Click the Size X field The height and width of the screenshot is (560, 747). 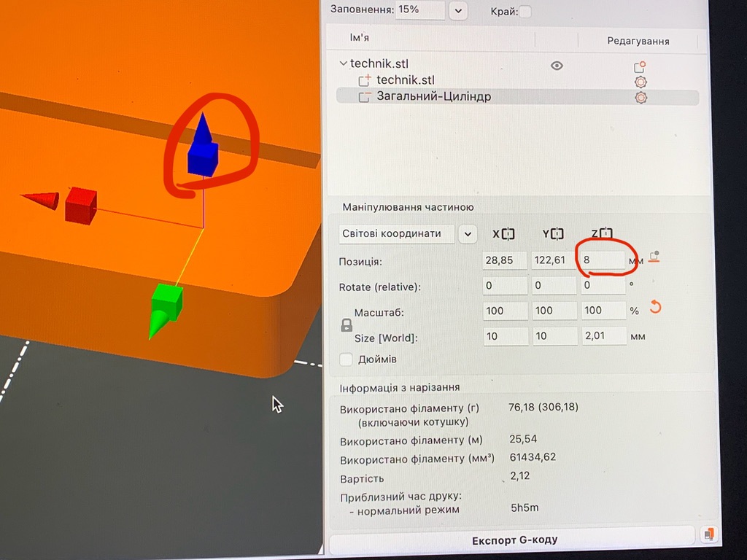point(506,336)
